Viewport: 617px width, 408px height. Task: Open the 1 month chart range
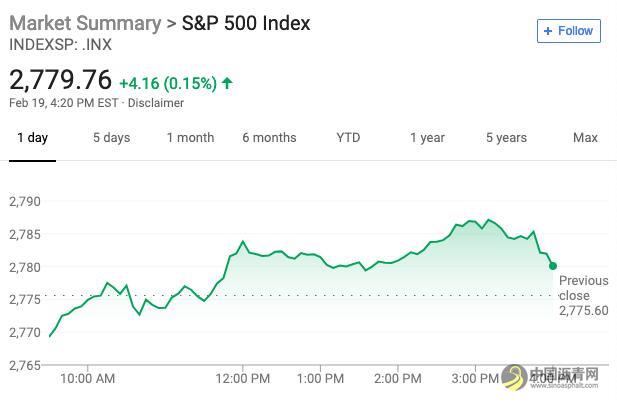[x=190, y=138]
